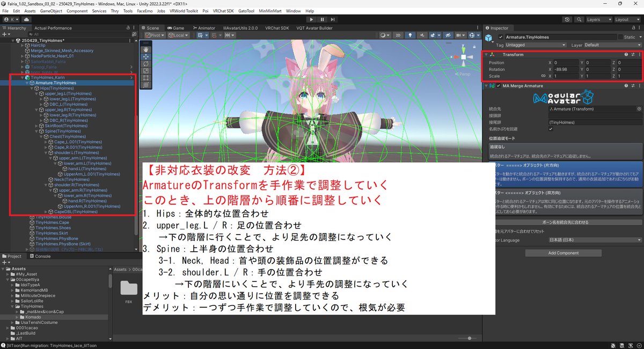Open the Component menu
The height and width of the screenshot is (349, 644).
(77, 11)
